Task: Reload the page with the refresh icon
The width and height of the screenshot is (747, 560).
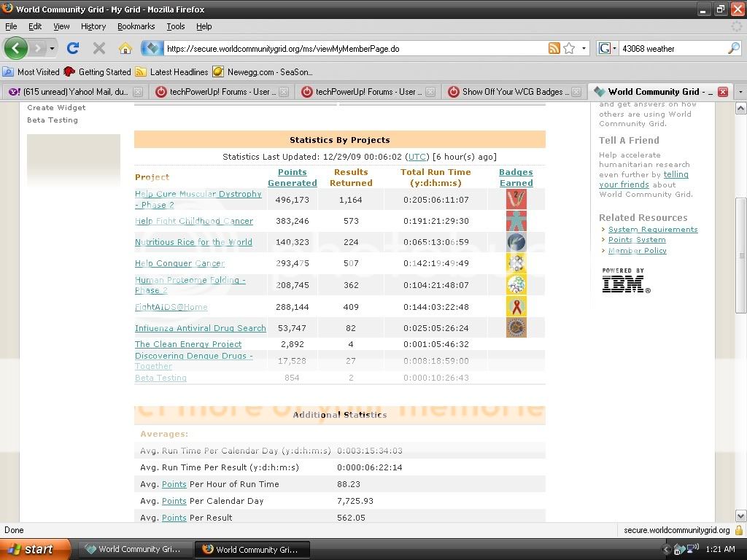Action: 72,49
